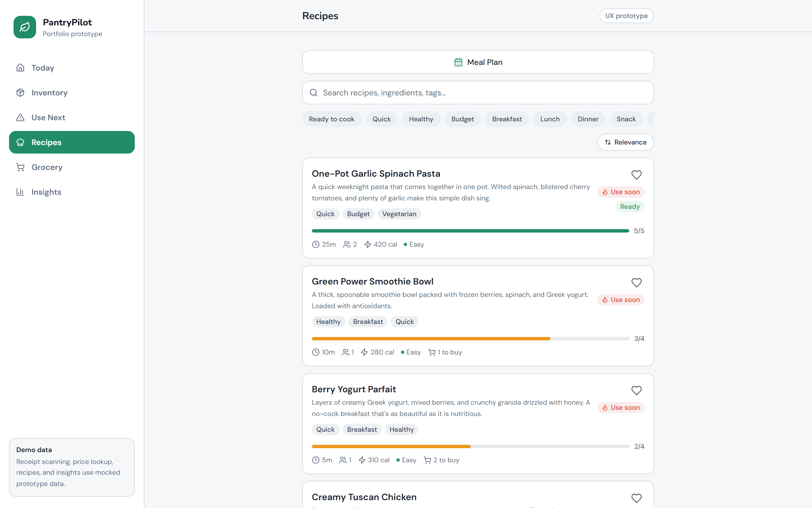Click the Demo data info card
This screenshot has width=812, height=508.
[x=72, y=467]
